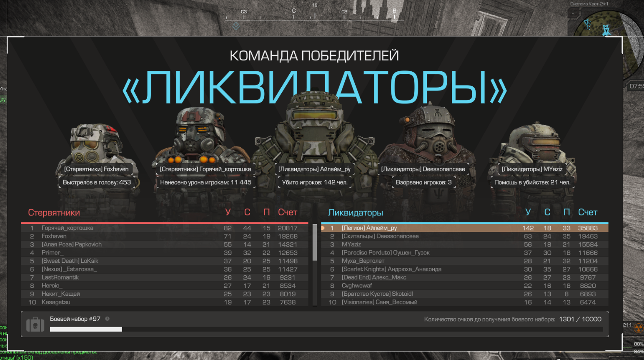Click the [Ликвидаторы] MYaziz name label
Image resolution: width=644 pixels, height=360 pixels.
pyautogui.click(x=532, y=169)
